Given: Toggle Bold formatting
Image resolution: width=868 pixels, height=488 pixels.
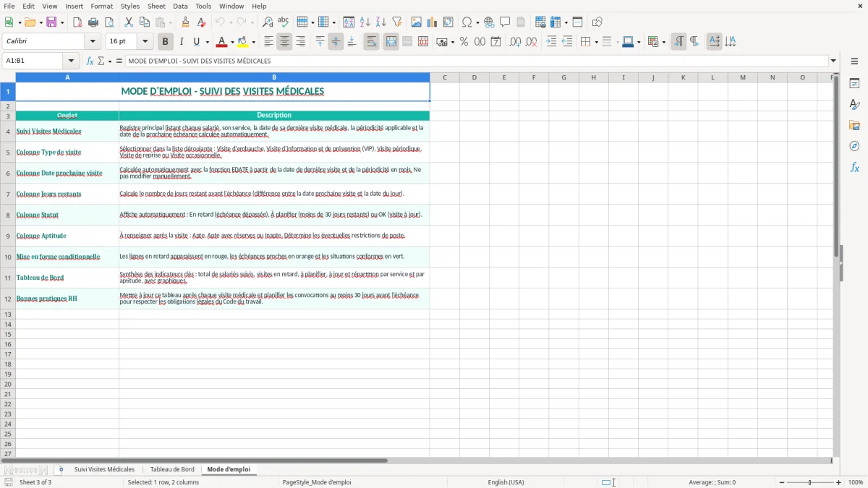Looking at the screenshot, I should 165,42.
